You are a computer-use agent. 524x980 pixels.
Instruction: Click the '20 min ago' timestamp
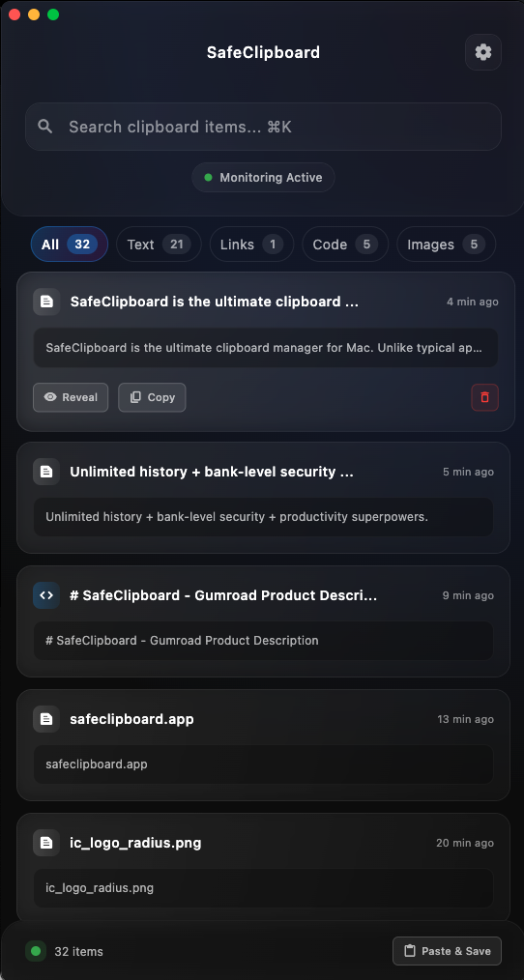click(465, 843)
